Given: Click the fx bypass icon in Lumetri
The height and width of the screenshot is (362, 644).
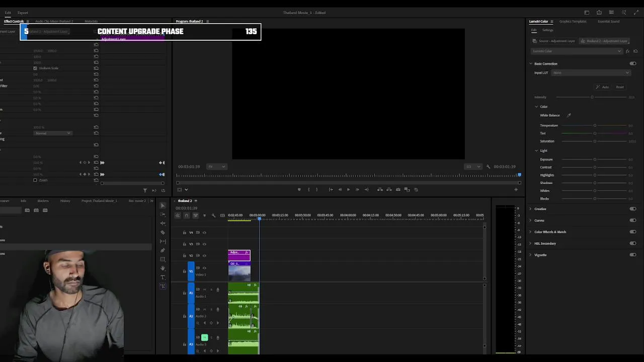Looking at the screenshot, I should click(627, 51).
